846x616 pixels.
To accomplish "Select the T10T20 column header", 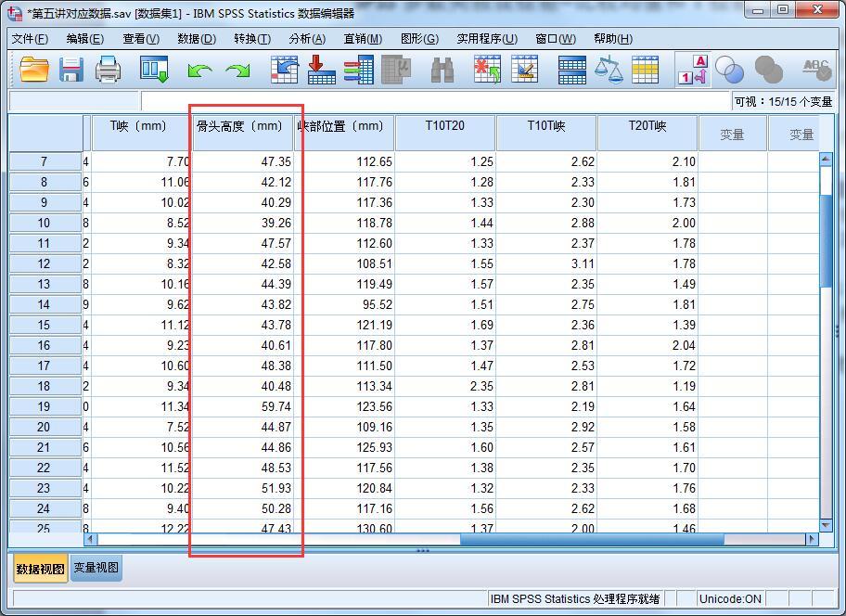I will click(x=444, y=132).
